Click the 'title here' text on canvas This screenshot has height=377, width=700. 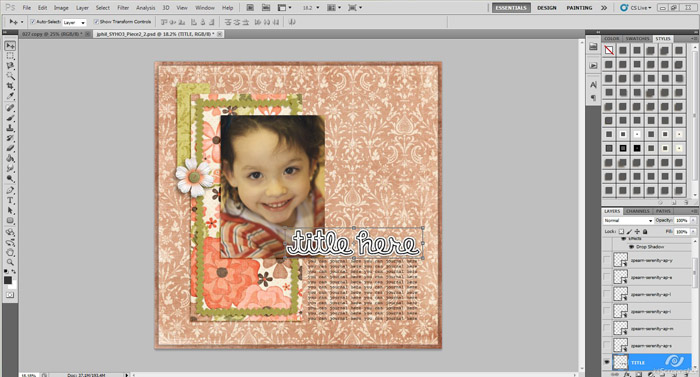tap(354, 243)
